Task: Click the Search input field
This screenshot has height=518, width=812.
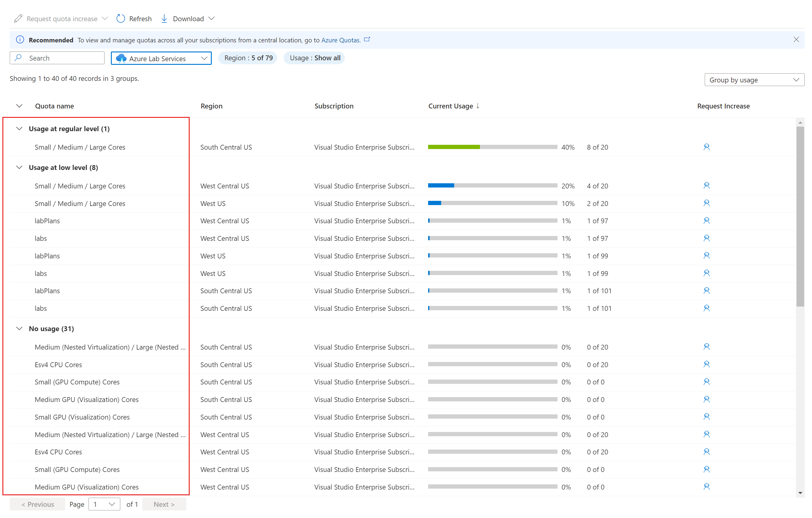Action: (57, 58)
